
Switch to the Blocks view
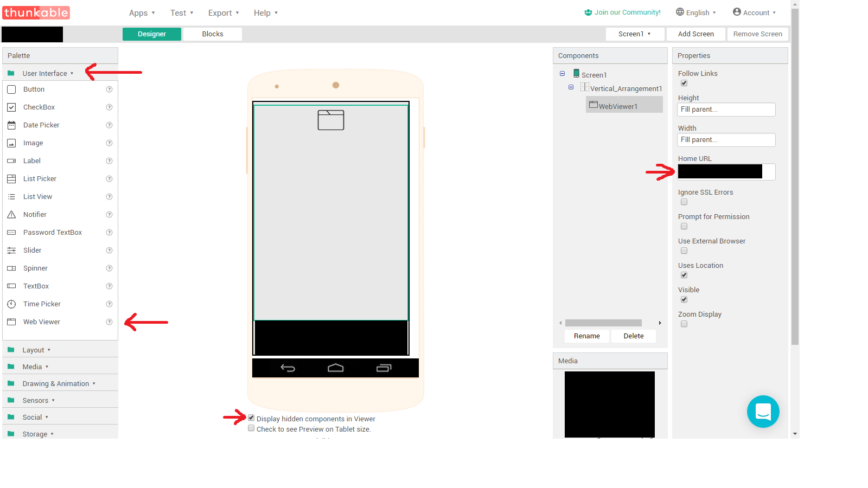point(213,34)
